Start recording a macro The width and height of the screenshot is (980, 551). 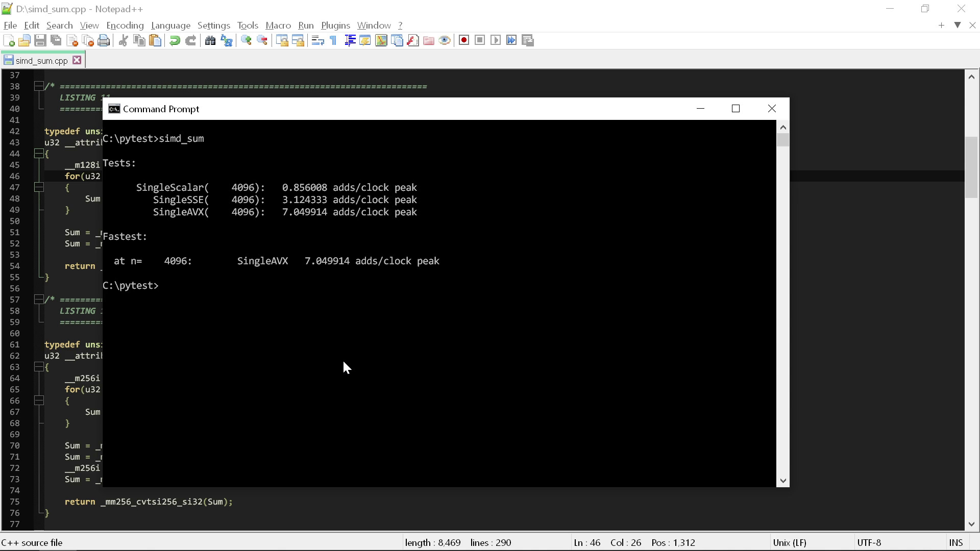(x=464, y=40)
